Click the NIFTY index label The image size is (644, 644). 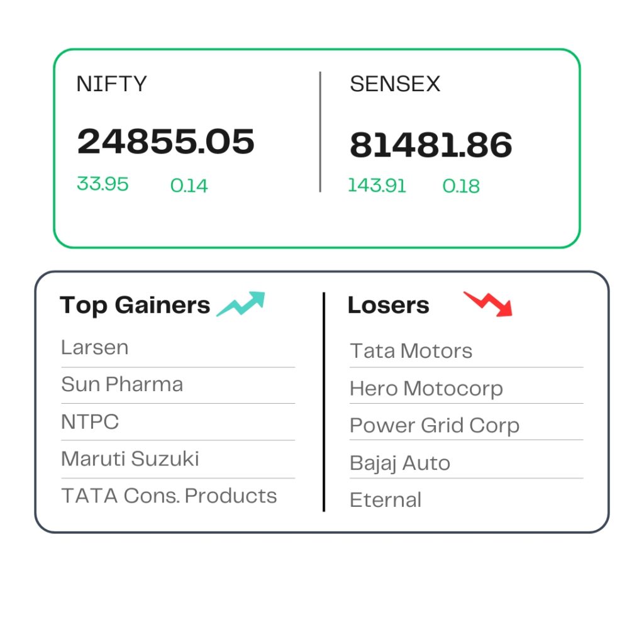[x=112, y=84]
